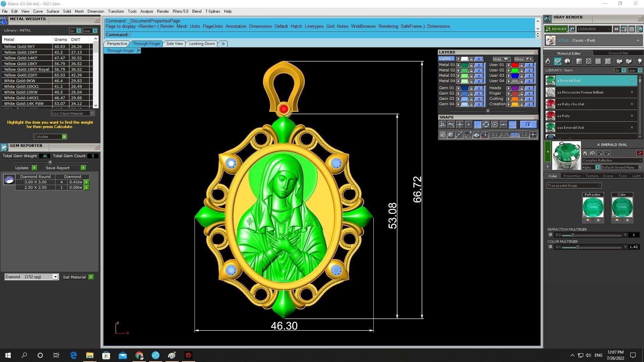Open the Analyze menu
The image size is (644, 362).
pyautogui.click(x=147, y=11)
